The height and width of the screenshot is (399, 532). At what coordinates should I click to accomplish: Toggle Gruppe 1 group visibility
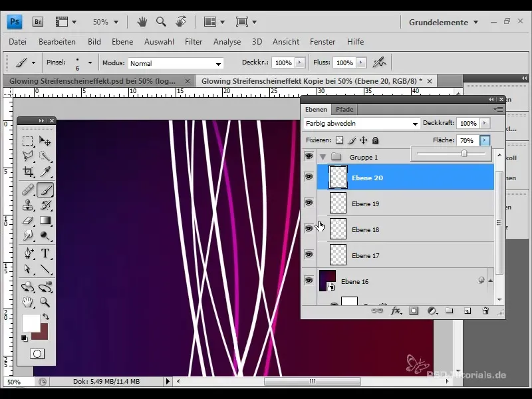point(309,156)
